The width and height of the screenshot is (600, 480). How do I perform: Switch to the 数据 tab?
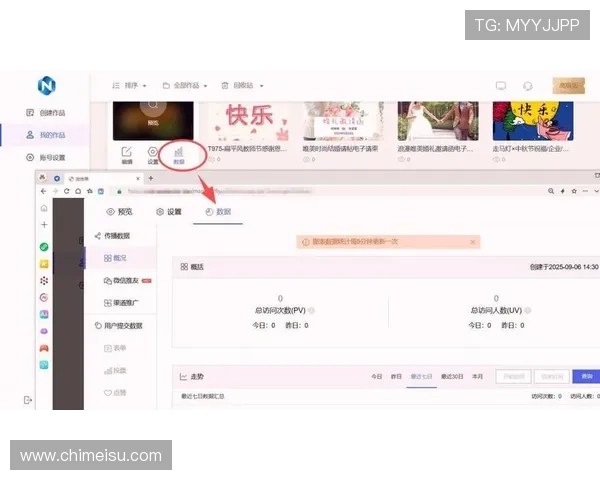pos(218,212)
